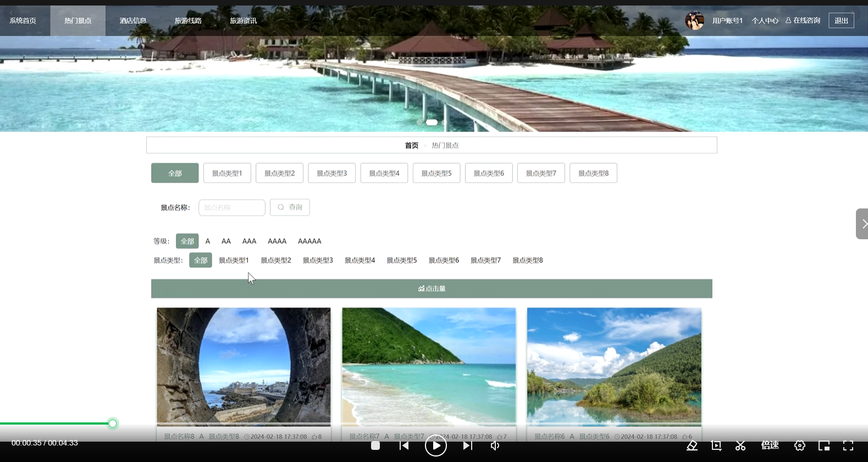This screenshot has width=868, height=462.
Task: Click the scissors clip icon
Action: point(740,446)
